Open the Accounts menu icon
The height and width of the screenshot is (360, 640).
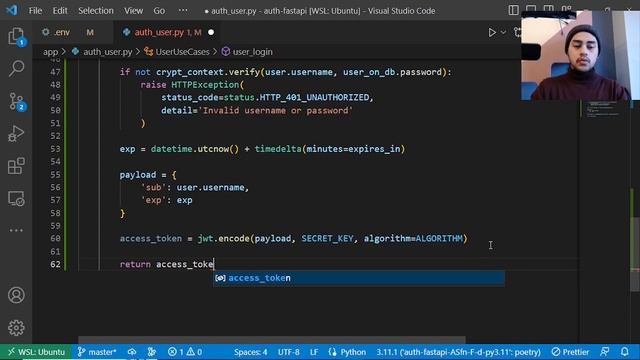[16, 295]
